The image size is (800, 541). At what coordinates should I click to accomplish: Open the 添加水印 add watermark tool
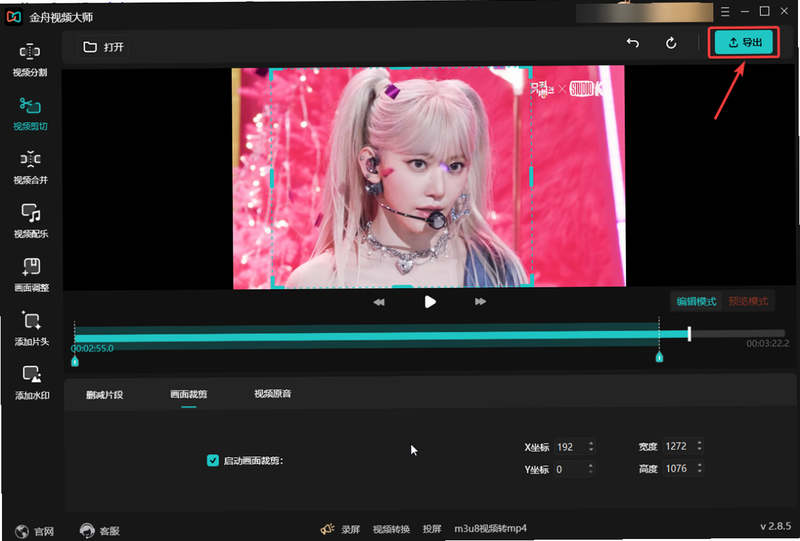(32, 382)
